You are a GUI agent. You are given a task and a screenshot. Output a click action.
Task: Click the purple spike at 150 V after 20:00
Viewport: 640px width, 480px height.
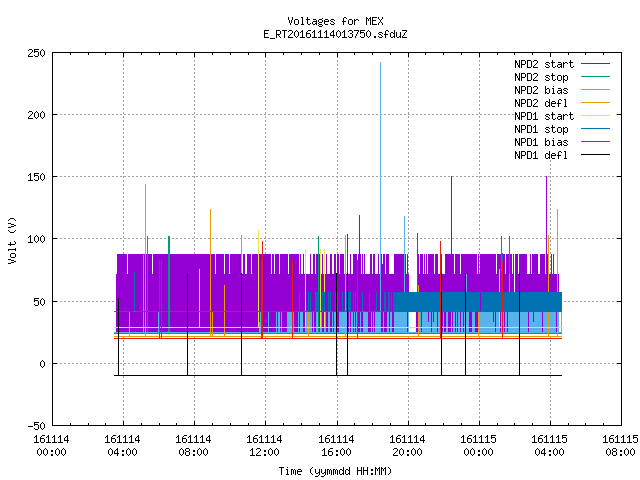pos(451,214)
